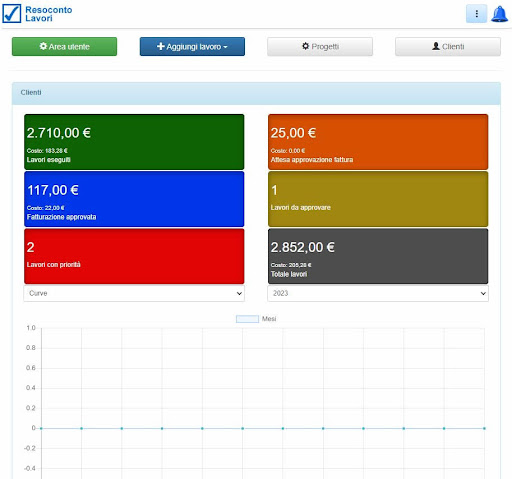The width and height of the screenshot is (512, 479).
Task: Click the Resoconto Lavori checkmark logo
Action: [x=12, y=14]
